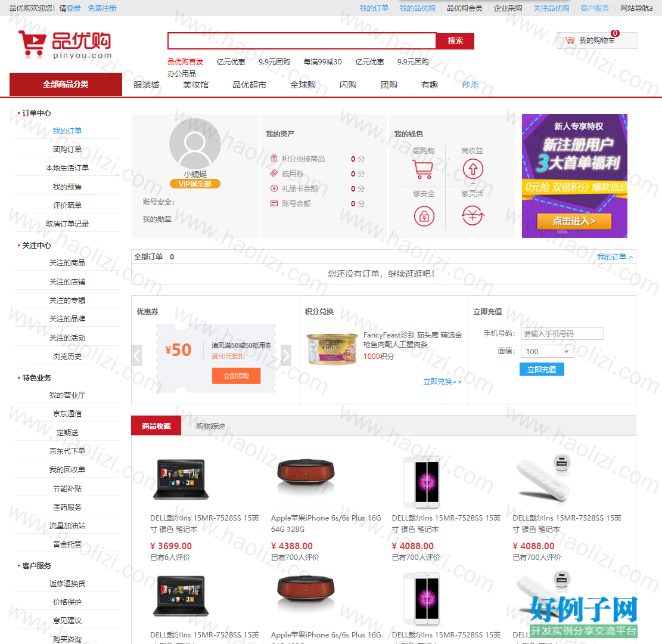Click the gift card balance icon
The height and width of the screenshot is (644, 662).
coord(274,188)
